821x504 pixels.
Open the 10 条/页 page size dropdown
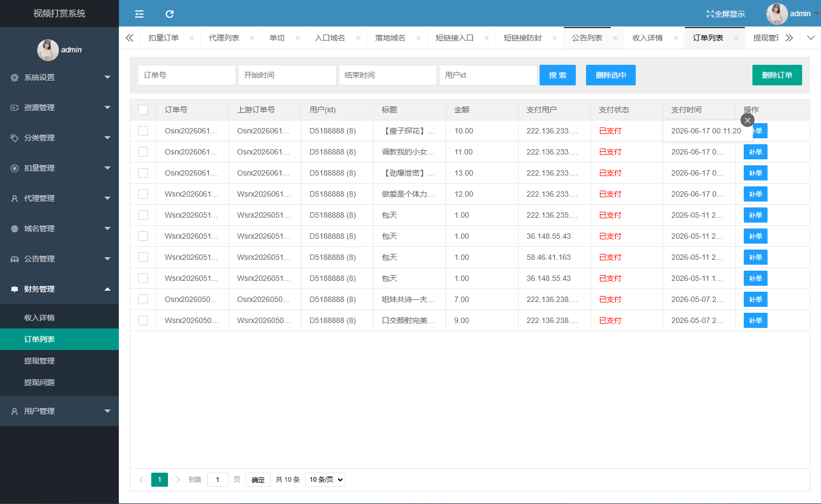point(325,480)
